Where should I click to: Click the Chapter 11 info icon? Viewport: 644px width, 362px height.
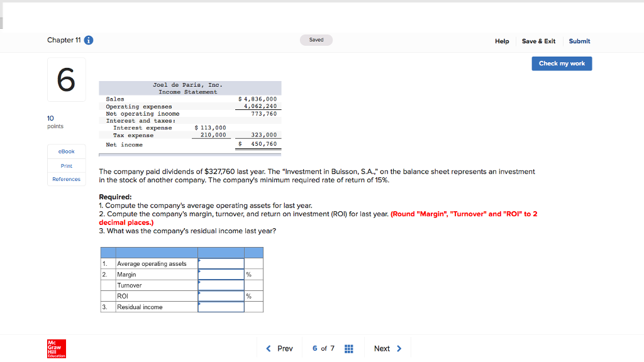tap(89, 40)
